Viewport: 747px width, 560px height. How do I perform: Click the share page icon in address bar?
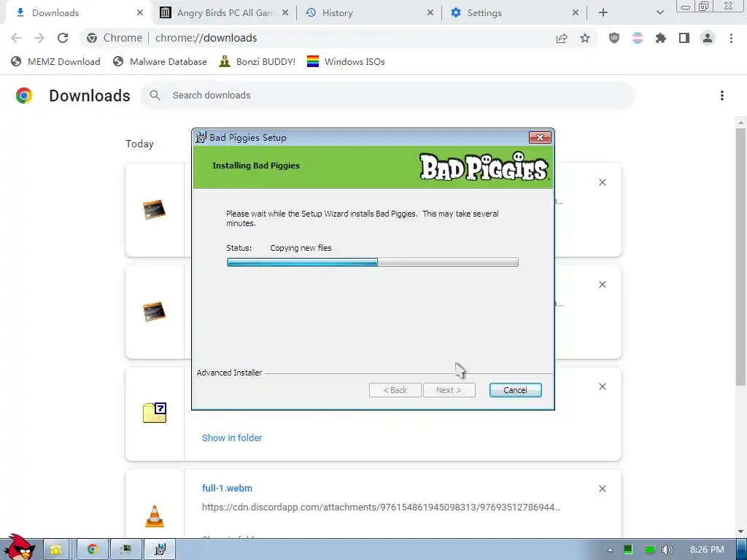pos(562,39)
